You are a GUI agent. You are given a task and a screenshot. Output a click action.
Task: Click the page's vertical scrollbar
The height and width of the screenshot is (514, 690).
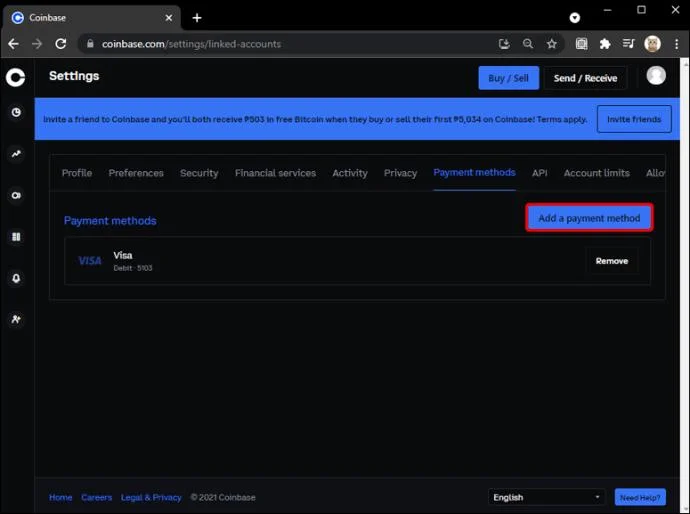tap(685, 286)
